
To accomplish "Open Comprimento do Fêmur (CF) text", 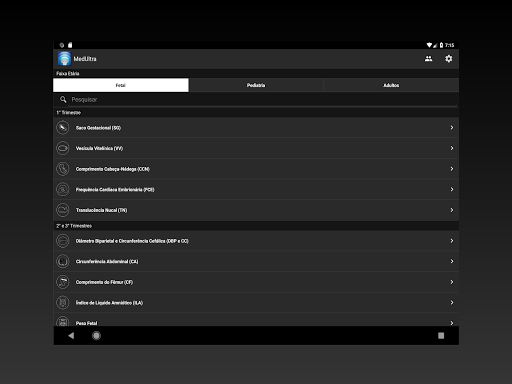I will coord(104,282).
